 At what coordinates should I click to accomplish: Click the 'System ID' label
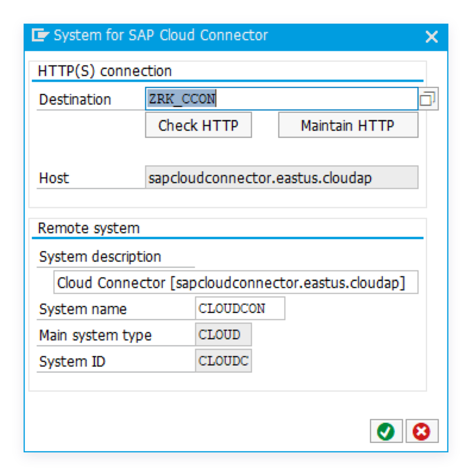(x=72, y=362)
